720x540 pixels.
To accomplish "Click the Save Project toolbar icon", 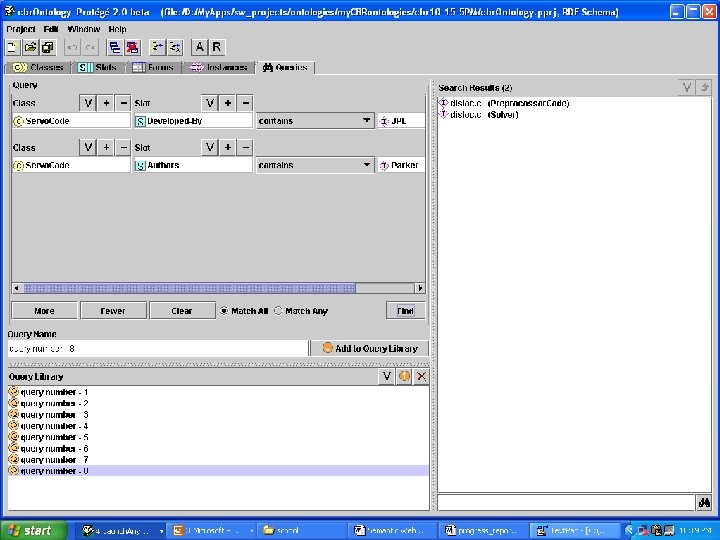I will [48, 47].
